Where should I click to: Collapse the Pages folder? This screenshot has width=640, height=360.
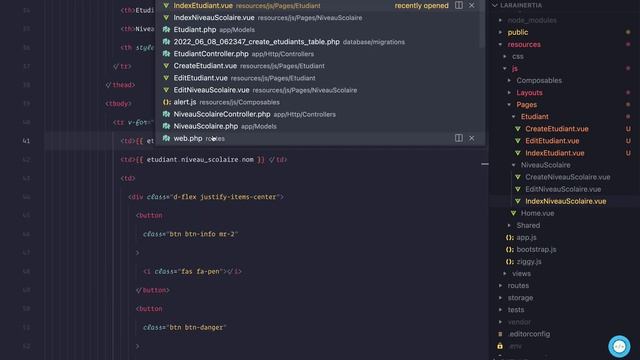coord(509,104)
